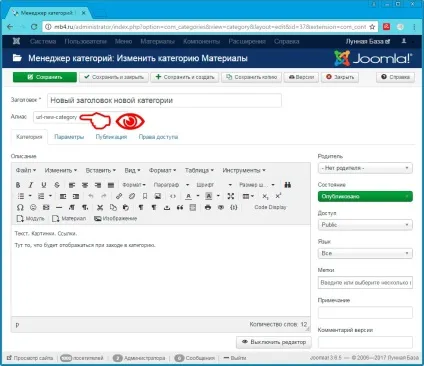Toggle bold formatting in the editor
The height and width of the screenshot is (366, 424).
click(x=18, y=185)
